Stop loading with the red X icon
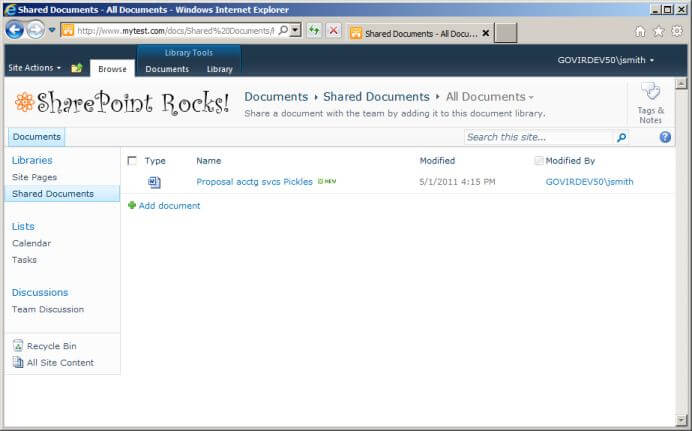The height and width of the screenshot is (431, 692). (334, 30)
